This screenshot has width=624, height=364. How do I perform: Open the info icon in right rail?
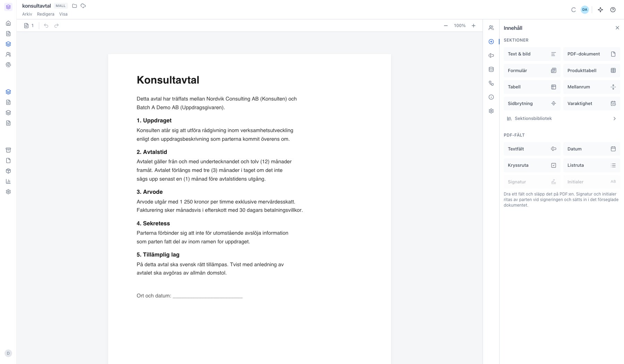[491, 97]
